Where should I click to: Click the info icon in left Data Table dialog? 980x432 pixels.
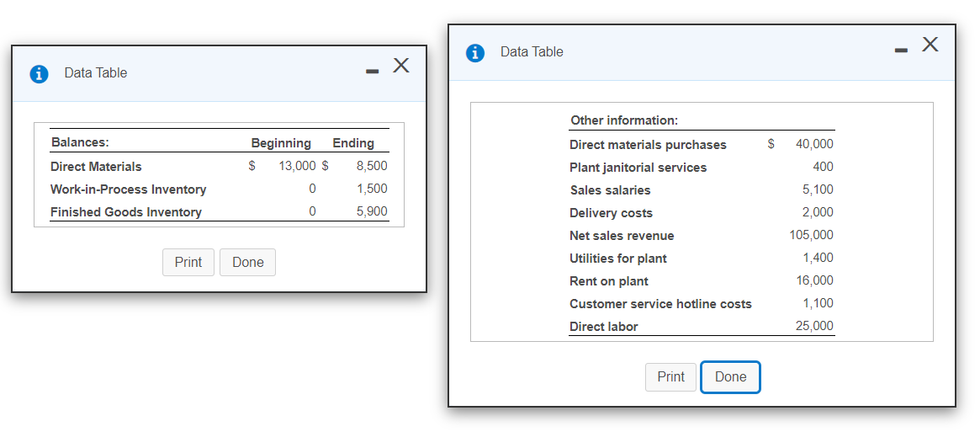[40, 74]
